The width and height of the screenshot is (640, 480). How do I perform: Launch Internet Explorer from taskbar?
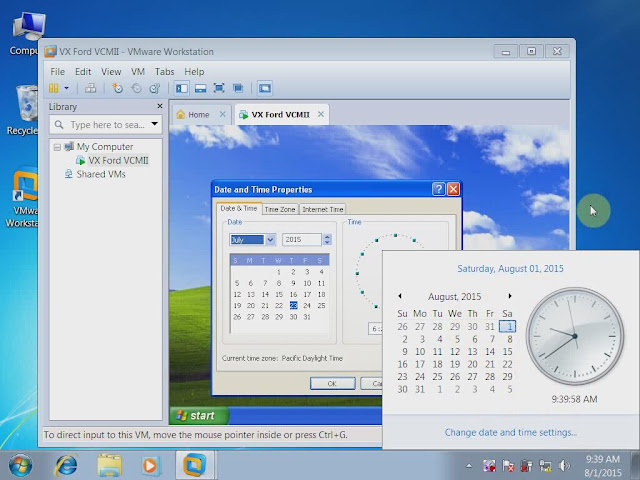[x=66, y=465]
